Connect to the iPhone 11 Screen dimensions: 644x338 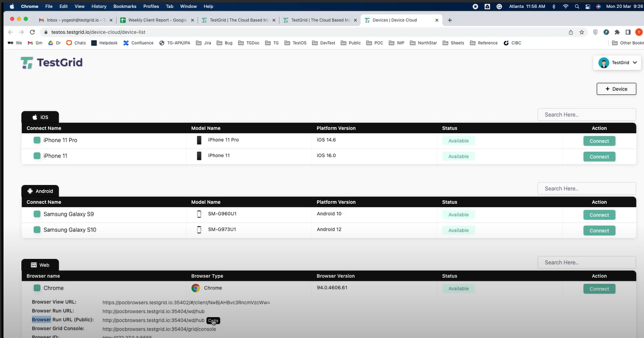click(x=599, y=157)
